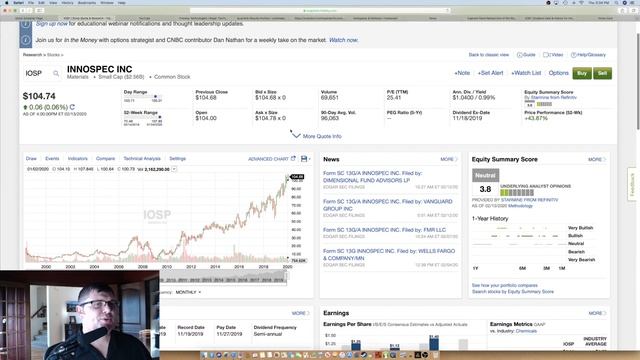Click the $104.74 last price text

click(x=39, y=96)
